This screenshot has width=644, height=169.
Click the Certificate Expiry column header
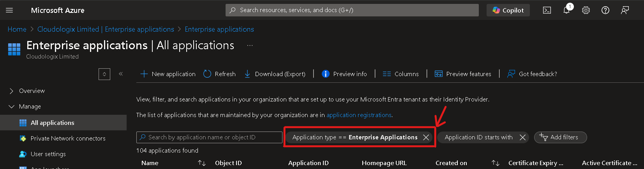pos(536,163)
